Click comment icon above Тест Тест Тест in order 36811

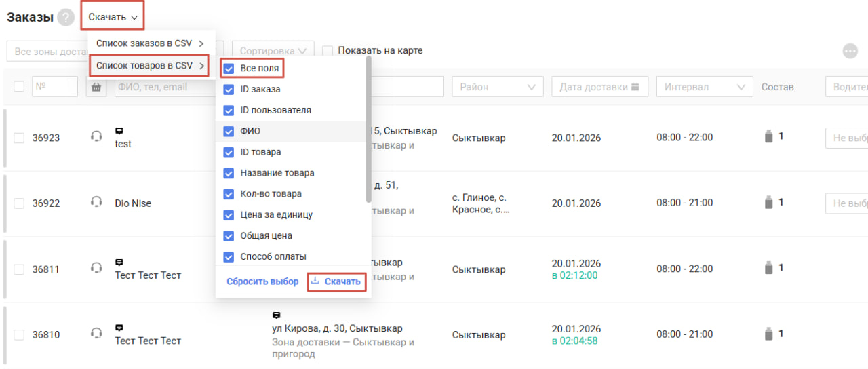coord(119,262)
